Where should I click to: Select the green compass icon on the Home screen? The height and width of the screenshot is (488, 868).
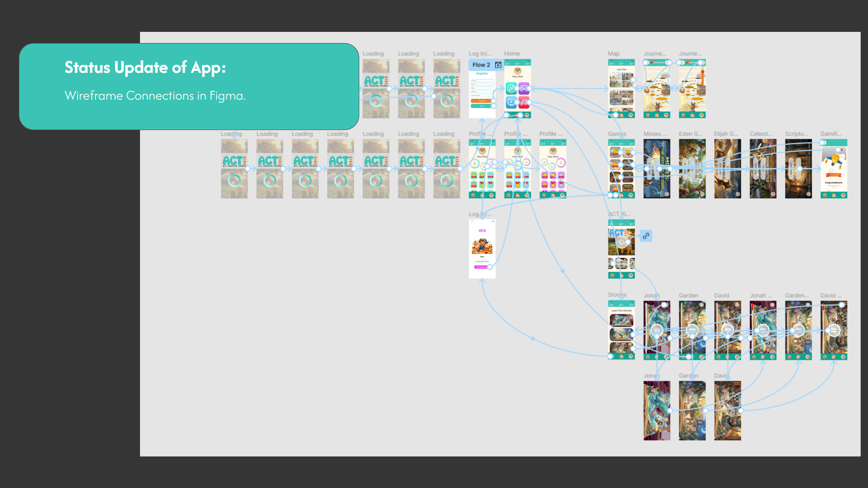pos(511,88)
